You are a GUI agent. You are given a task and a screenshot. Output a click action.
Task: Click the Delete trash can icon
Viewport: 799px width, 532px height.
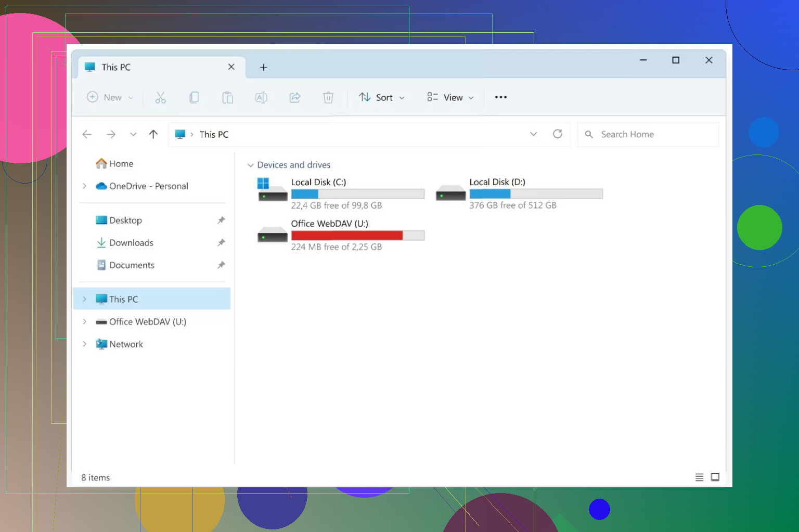[x=328, y=98]
